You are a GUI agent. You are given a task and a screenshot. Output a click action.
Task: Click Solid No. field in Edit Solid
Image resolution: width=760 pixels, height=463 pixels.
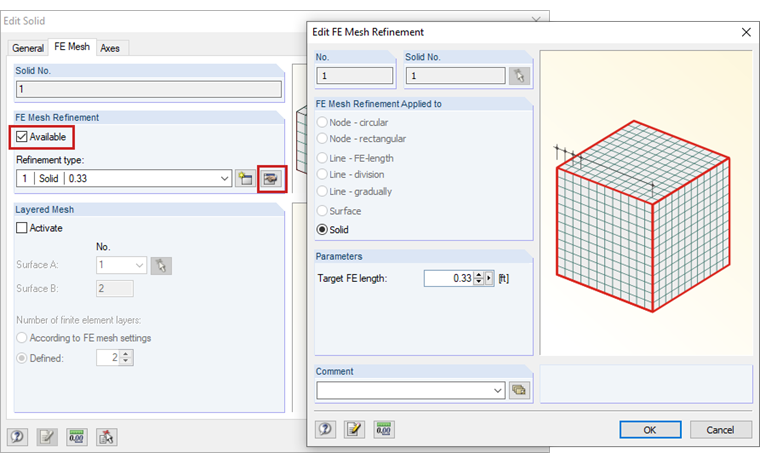pos(149,89)
